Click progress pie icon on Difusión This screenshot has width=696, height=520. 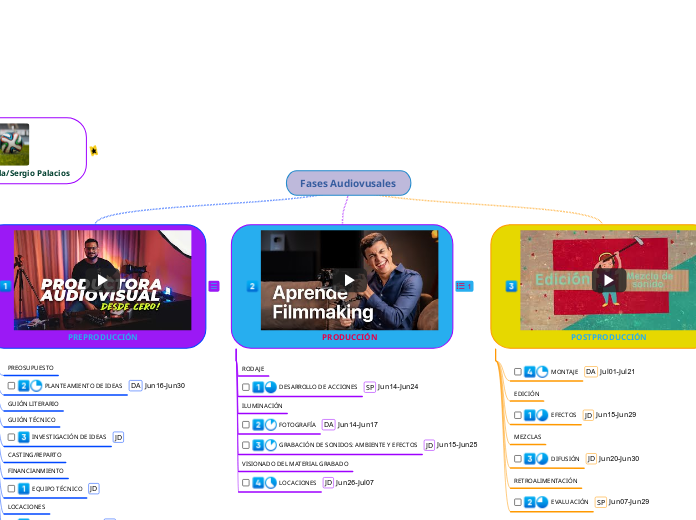(x=542, y=458)
